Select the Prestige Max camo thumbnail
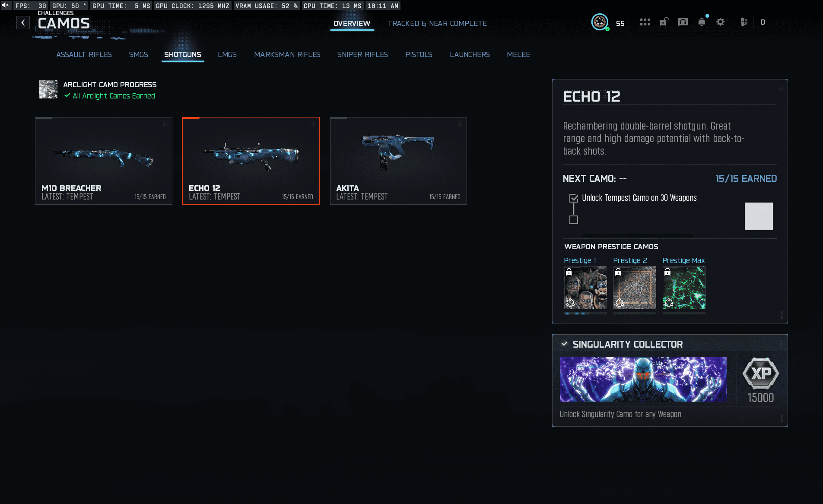 [683, 288]
